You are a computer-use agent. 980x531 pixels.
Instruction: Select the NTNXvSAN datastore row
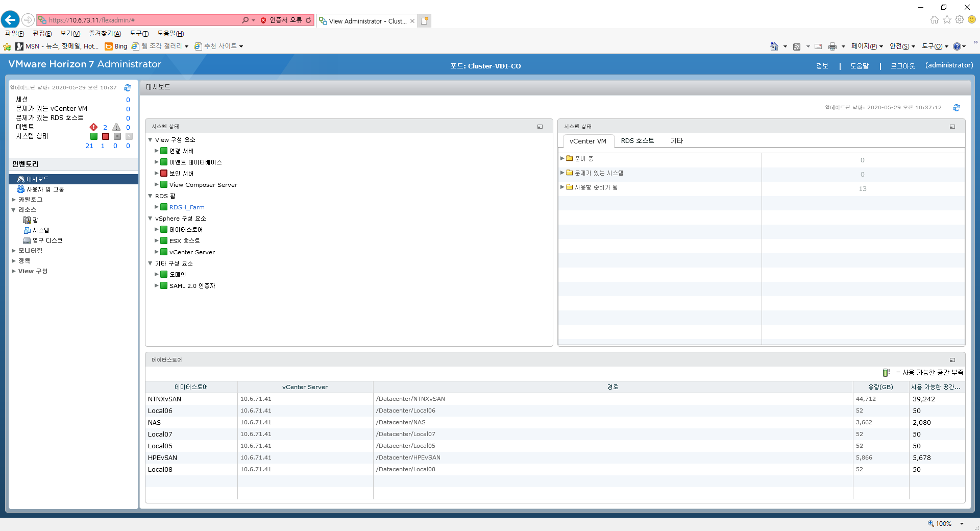pyautogui.click(x=555, y=399)
